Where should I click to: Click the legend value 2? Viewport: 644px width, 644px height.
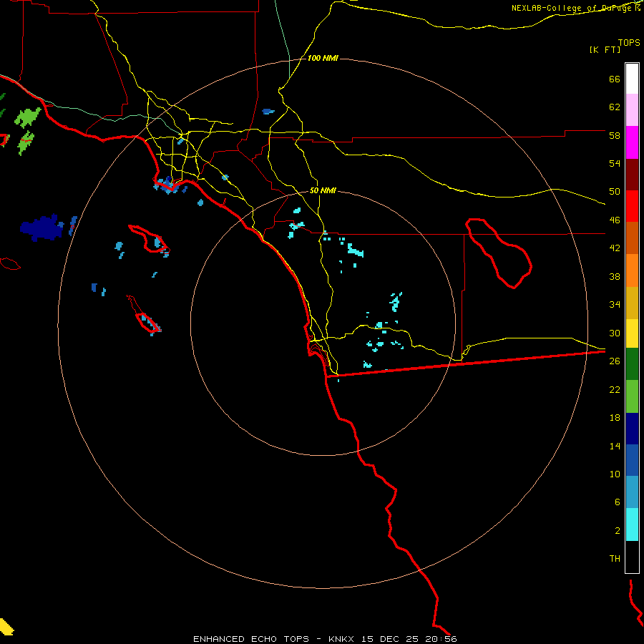[618, 531]
